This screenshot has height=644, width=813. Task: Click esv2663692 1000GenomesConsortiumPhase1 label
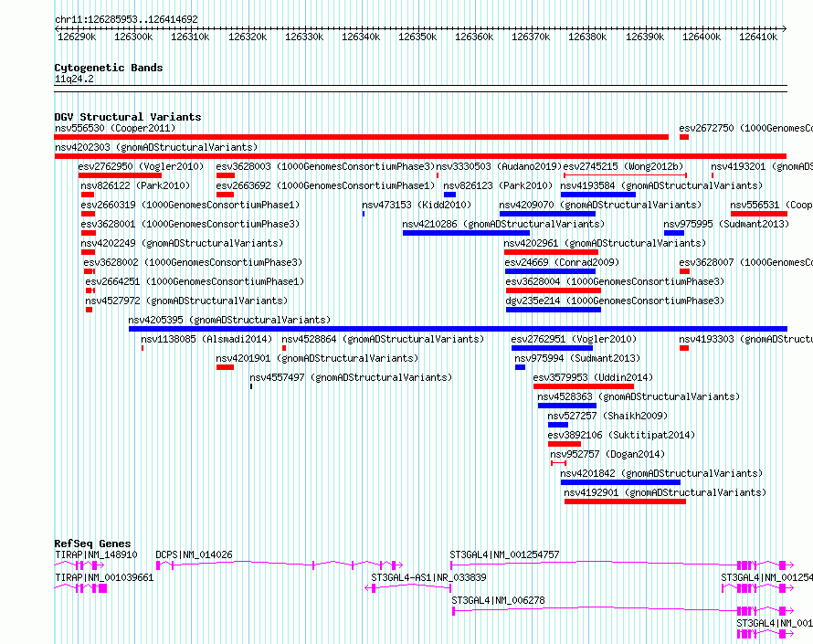pos(325,185)
